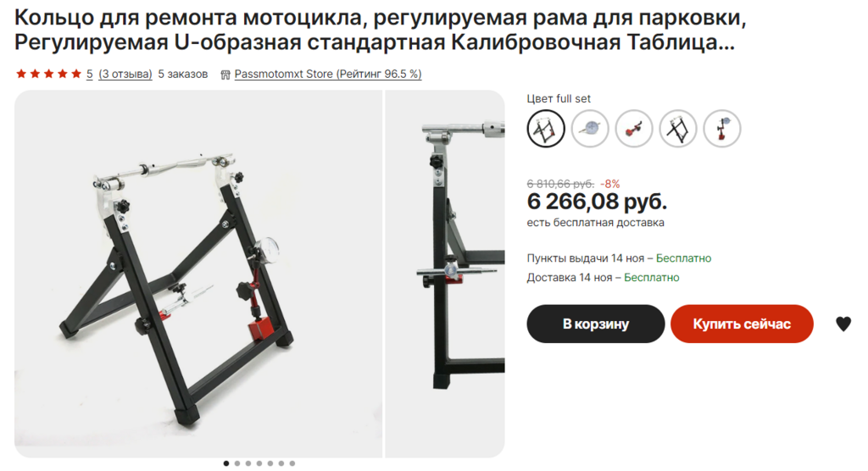868x471 pixels.
Task: Open the 3 отзыва reviews link
Action: 125,75
